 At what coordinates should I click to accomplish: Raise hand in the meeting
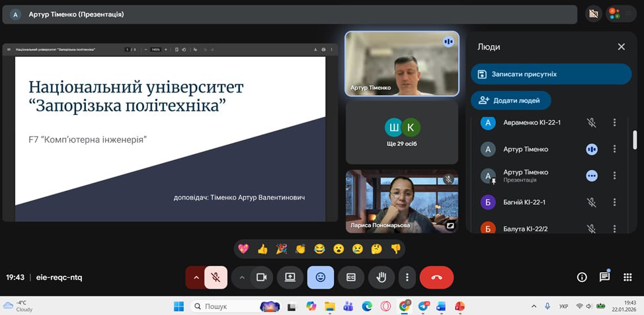(381, 277)
